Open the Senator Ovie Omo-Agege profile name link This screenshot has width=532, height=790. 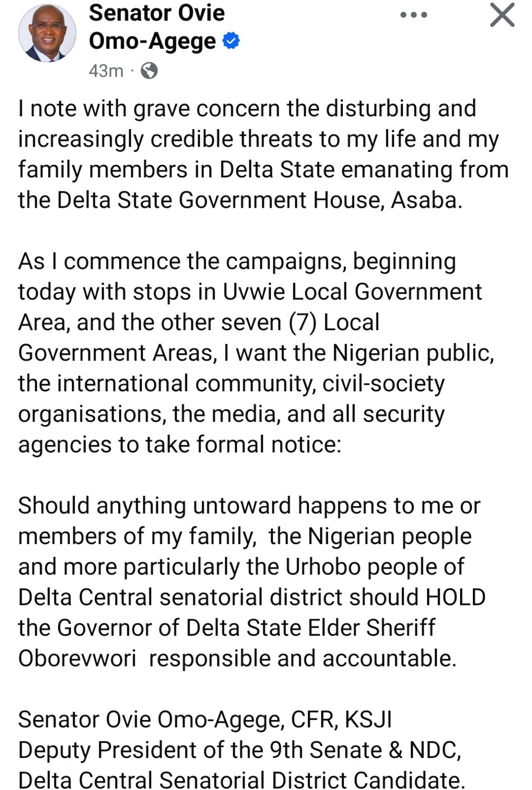pos(157,27)
